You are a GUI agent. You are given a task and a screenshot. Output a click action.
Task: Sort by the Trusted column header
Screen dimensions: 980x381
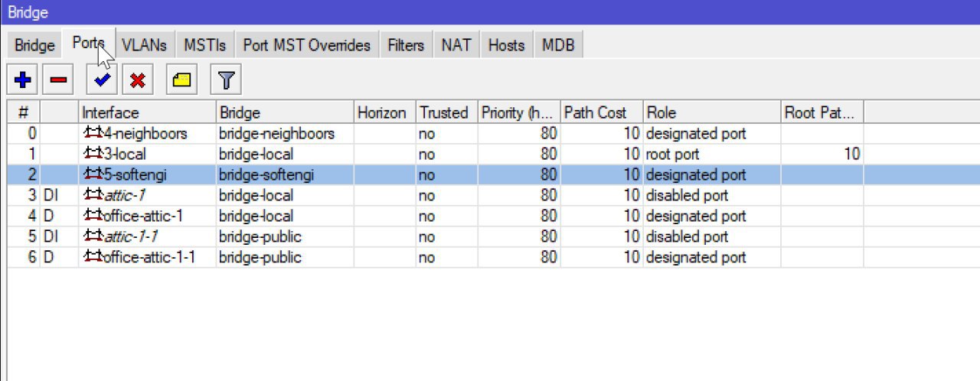(x=446, y=112)
